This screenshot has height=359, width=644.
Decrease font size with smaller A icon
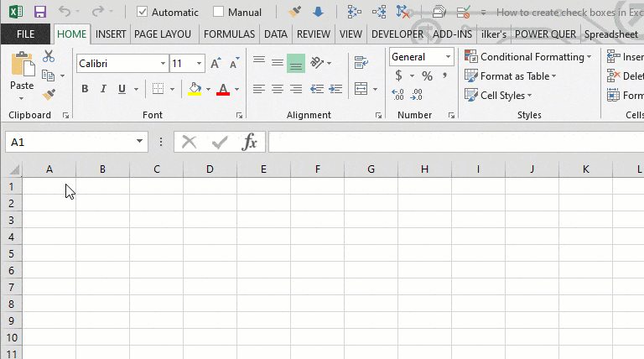tap(234, 63)
